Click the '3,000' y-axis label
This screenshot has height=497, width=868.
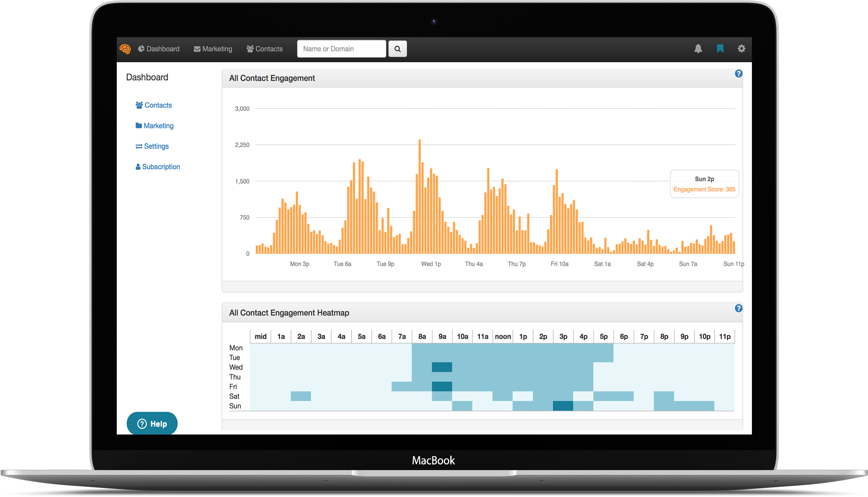point(242,109)
